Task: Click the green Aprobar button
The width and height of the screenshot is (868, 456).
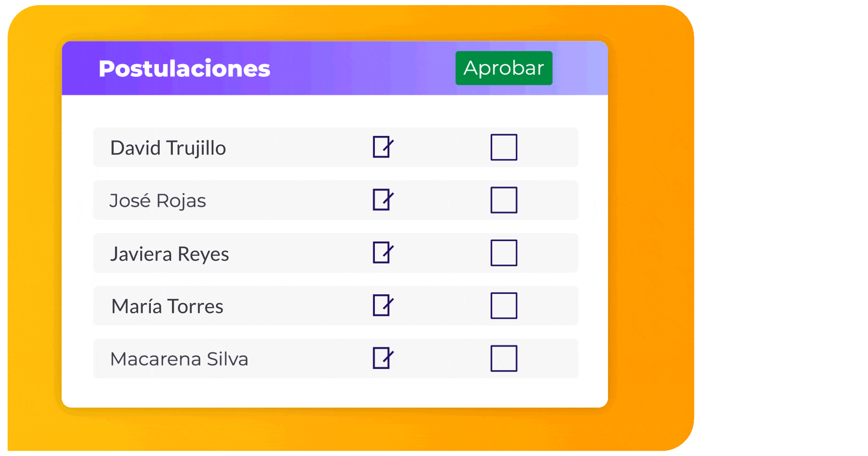Action: pos(504,68)
